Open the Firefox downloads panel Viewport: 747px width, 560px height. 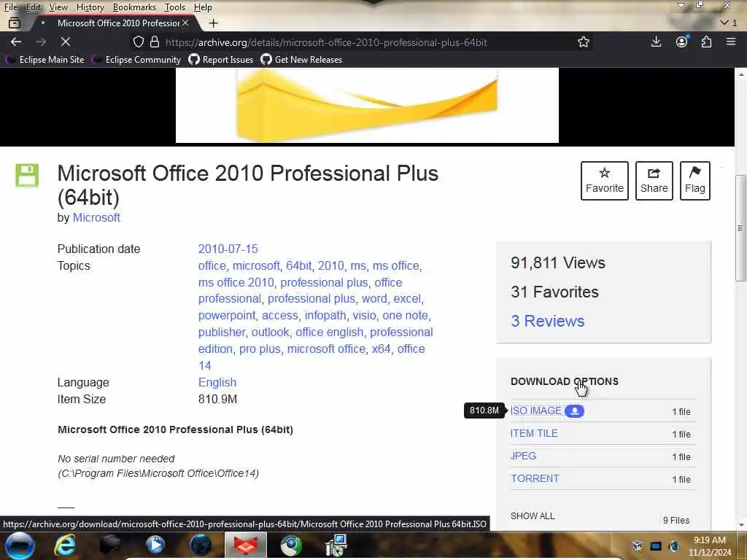click(x=656, y=42)
